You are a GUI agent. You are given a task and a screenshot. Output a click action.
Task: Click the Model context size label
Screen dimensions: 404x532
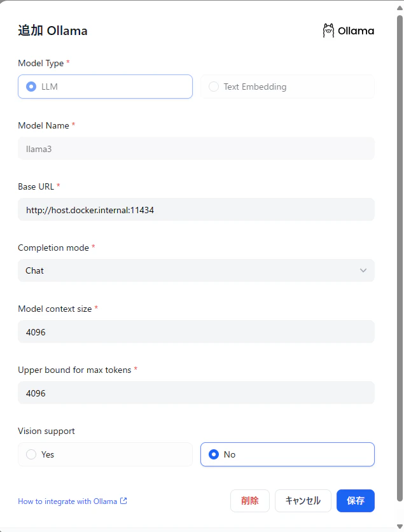tap(55, 309)
